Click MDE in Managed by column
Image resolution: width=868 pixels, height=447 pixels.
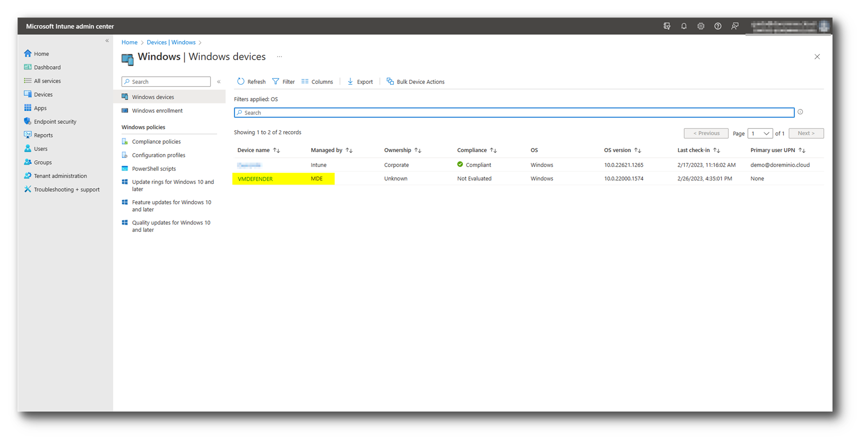(317, 179)
